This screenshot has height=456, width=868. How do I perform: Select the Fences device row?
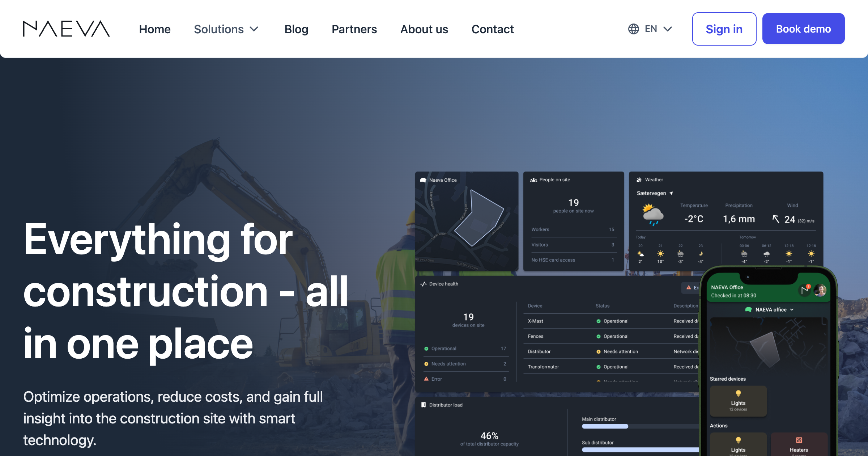[611, 336]
